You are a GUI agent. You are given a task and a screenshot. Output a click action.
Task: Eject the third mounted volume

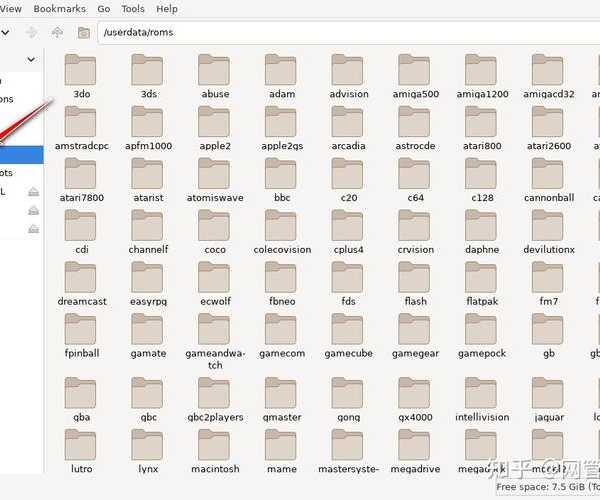tap(34, 229)
